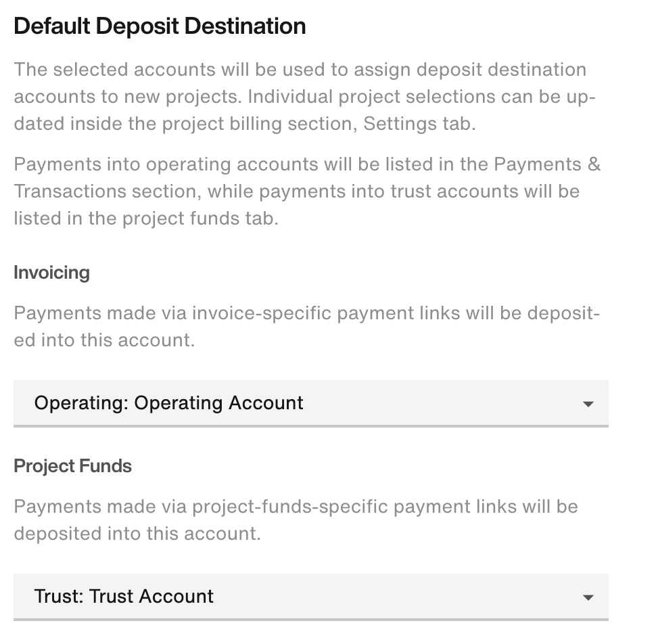Select the 'Operating: Operating Account' value text
The height and width of the screenshot is (644, 656).
(x=168, y=403)
